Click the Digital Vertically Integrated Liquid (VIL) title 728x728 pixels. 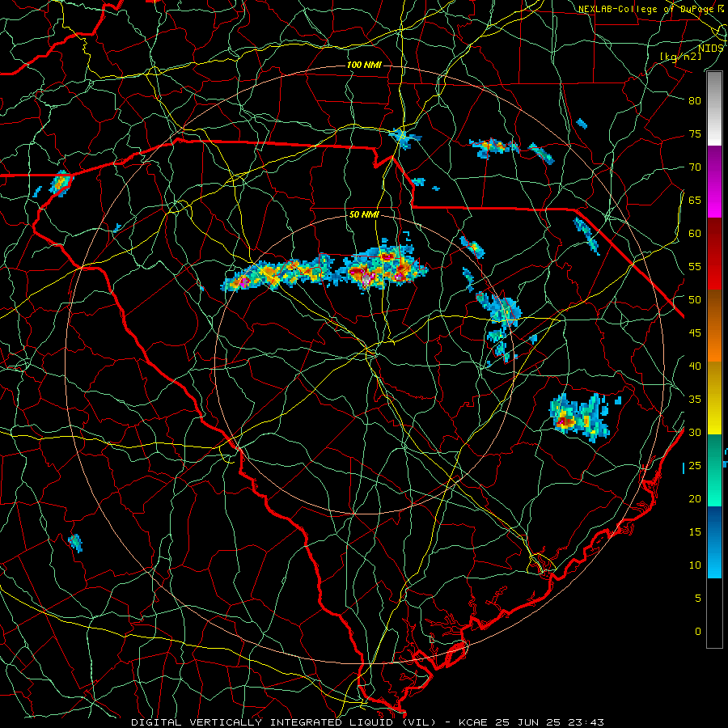point(284,722)
